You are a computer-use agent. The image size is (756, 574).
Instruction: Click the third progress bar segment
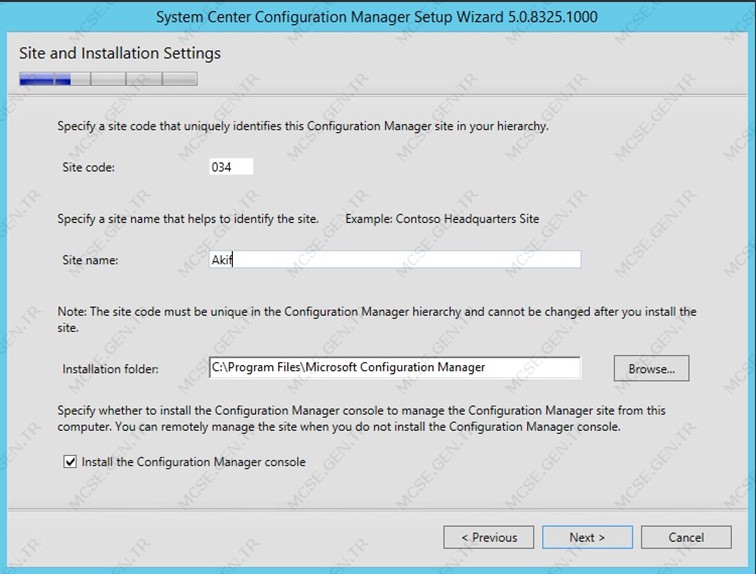pyautogui.click(x=108, y=79)
